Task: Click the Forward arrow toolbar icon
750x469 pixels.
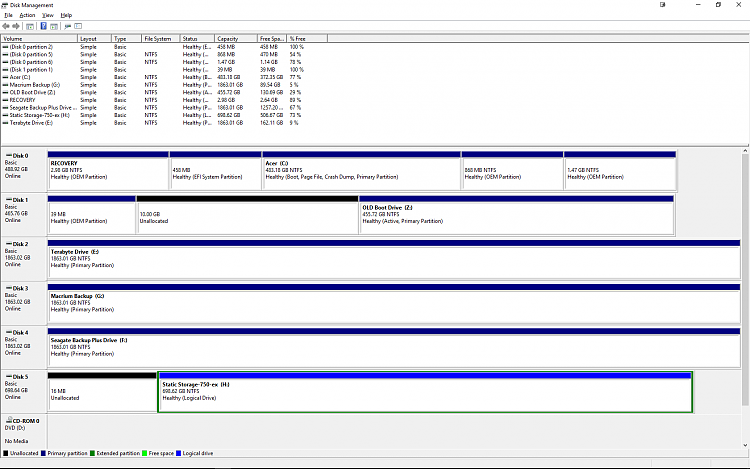Action: pyautogui.click(x=17, y=26)
